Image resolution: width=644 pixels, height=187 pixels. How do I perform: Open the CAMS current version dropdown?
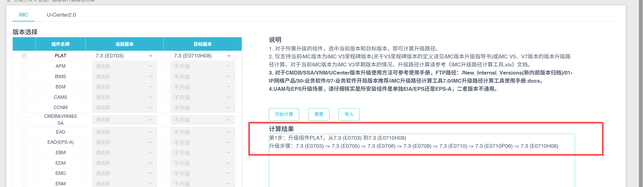tap(124, 97)
